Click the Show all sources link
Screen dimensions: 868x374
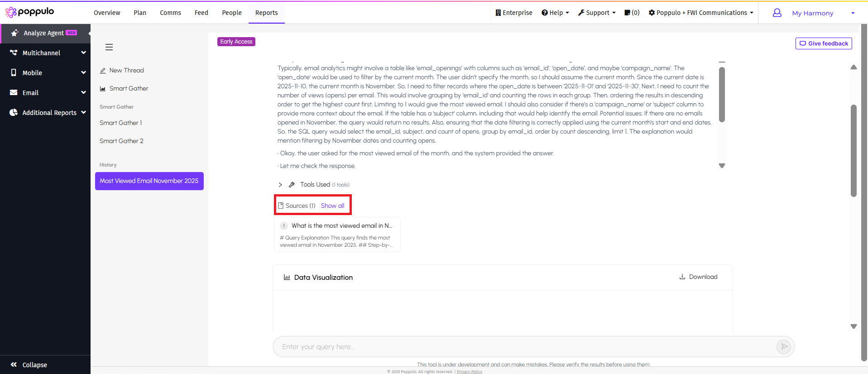(332, 206)
